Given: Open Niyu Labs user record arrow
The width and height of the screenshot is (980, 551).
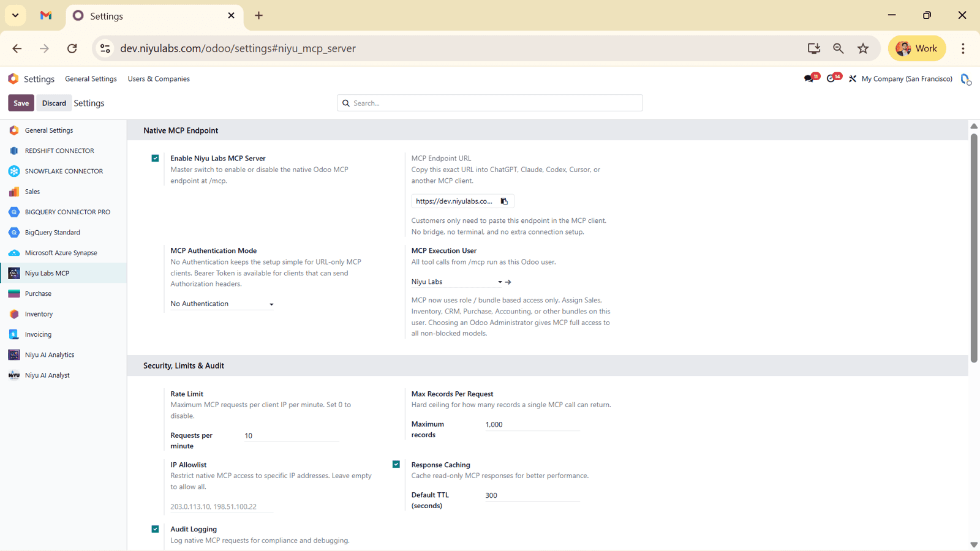Looking at the screenshot, I should [508, 282].
